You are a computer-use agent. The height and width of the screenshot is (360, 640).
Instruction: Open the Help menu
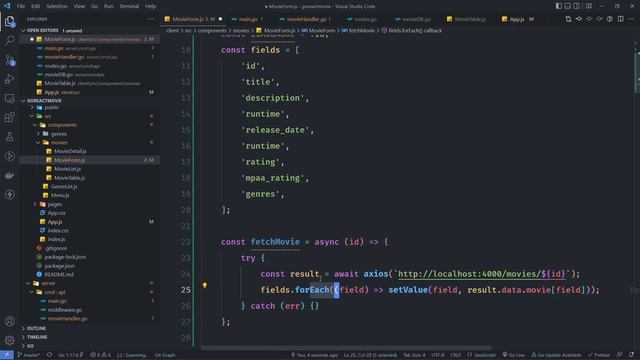[151, 6]
